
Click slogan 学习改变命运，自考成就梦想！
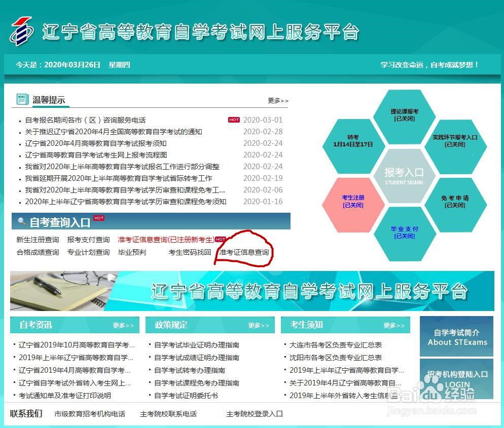[430, 65]
